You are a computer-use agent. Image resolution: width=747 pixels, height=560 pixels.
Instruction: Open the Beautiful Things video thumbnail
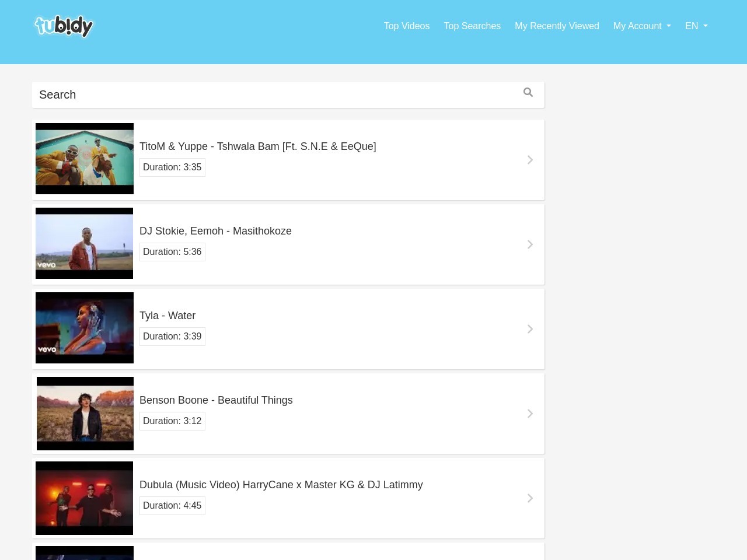tap(85, 414)
